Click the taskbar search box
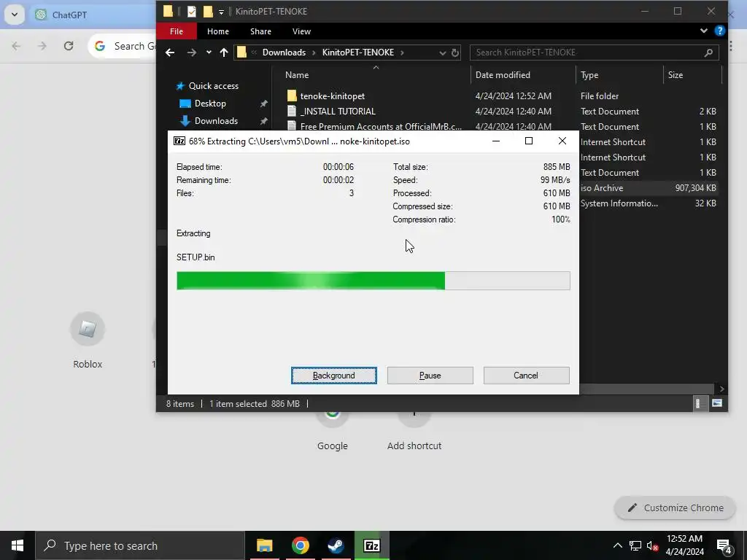The height and width of the screenshot is (560, 747). (140, 545)
